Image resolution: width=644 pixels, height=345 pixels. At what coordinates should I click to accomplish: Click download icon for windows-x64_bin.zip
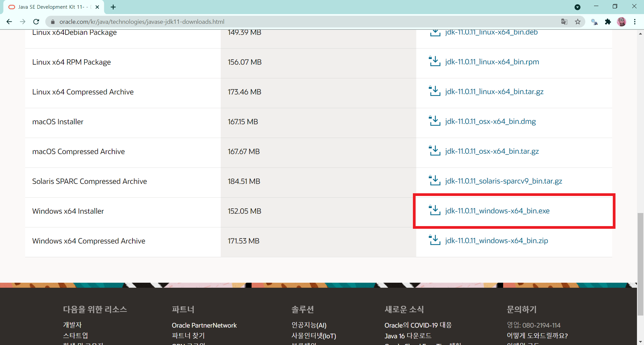435,240
